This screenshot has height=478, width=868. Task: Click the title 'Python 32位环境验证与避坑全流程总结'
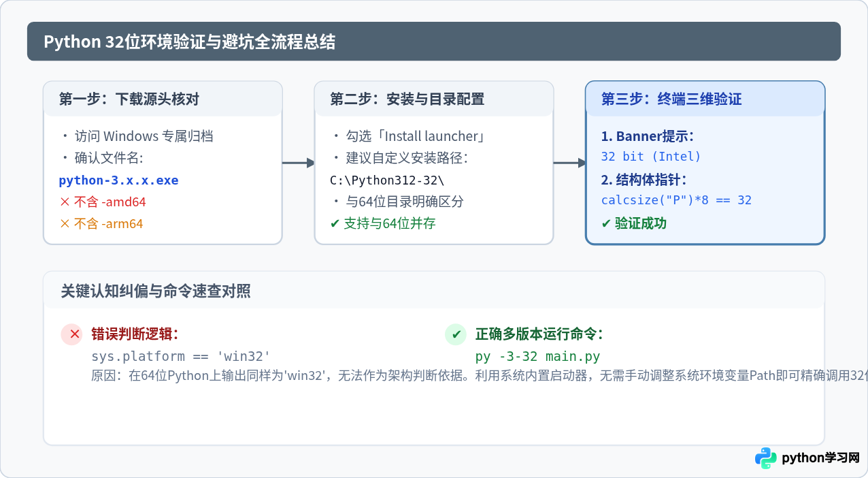click(190, 42)
